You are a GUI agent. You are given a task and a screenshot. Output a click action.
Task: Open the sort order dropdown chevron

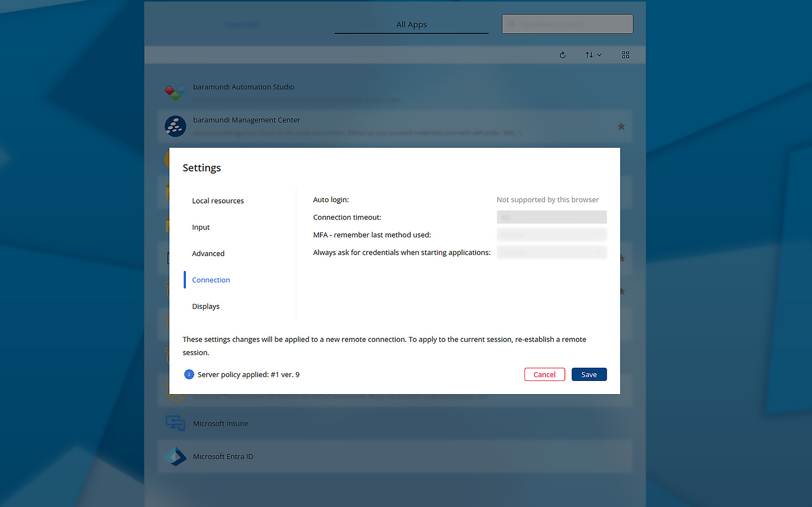[x=599, y=54]
